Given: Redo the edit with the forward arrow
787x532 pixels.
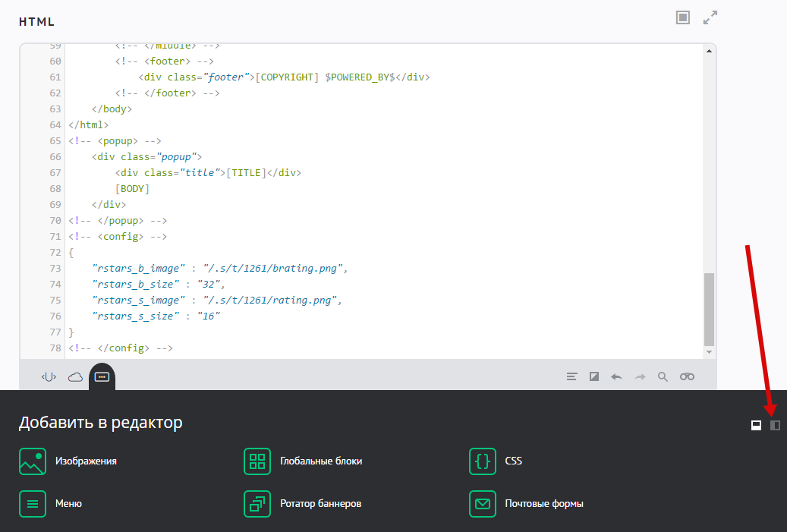Looking at the screenshot, I should click(x=640, y=376).
